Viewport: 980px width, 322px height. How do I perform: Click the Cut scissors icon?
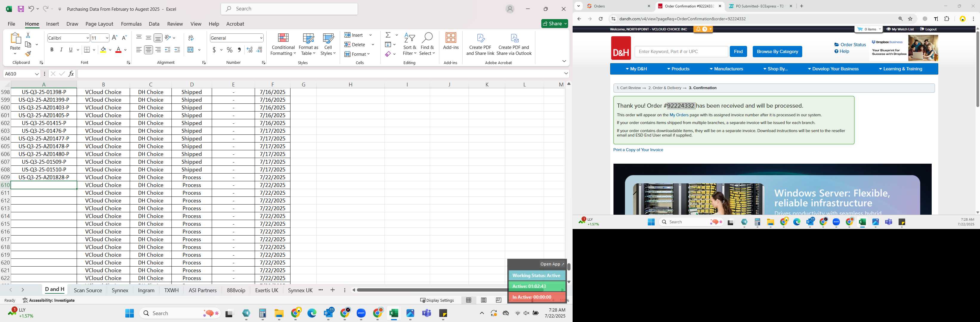coord(28,35)
